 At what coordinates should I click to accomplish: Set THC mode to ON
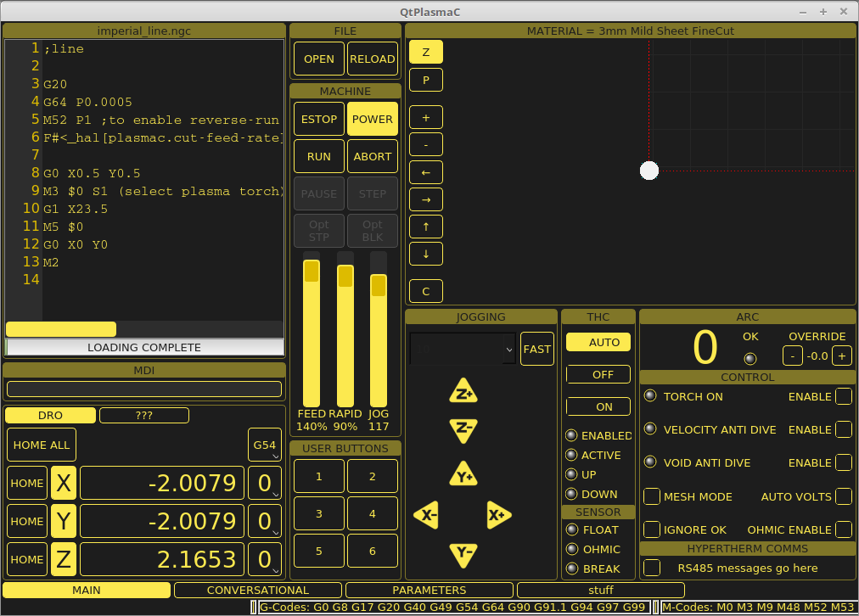pos(598,406)
